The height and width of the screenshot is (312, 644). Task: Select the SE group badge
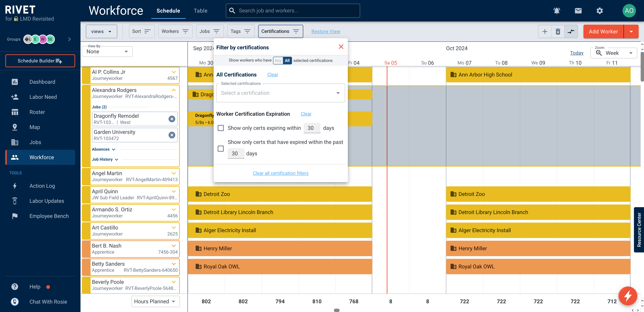pos(50,39)
